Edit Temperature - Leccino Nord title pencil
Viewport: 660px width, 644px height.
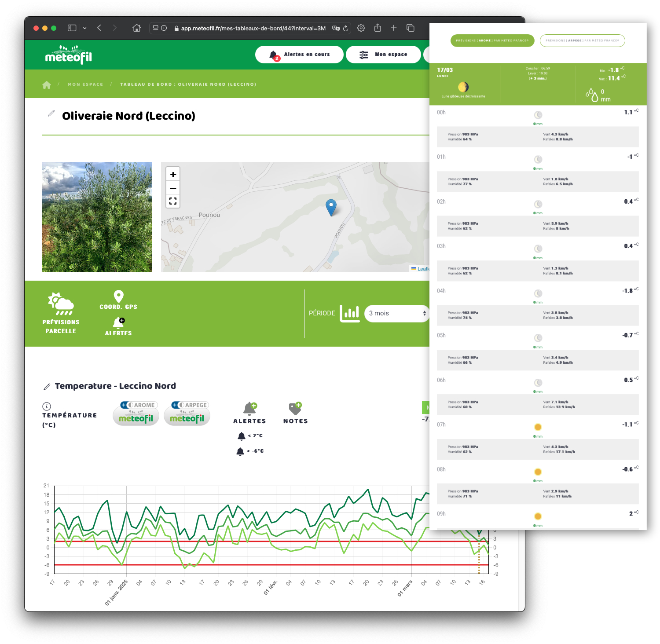47,387
